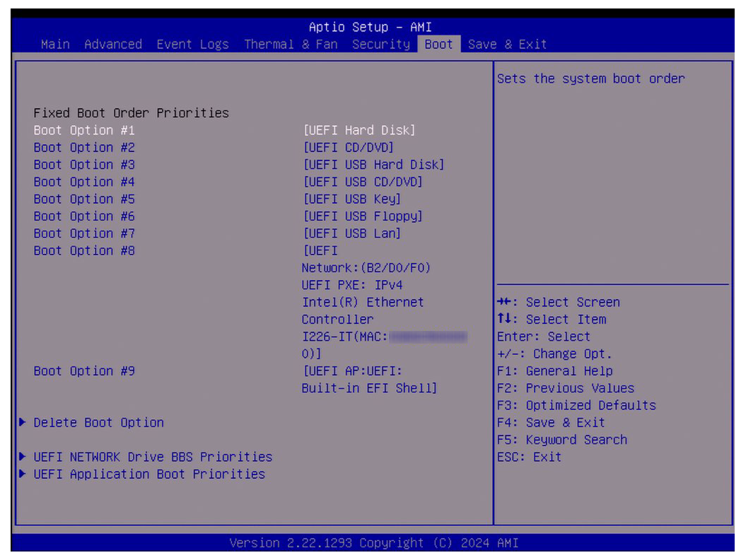Open the Security tab
The width and height of the screenshot is (744, 560).
(x=381, y=44)
